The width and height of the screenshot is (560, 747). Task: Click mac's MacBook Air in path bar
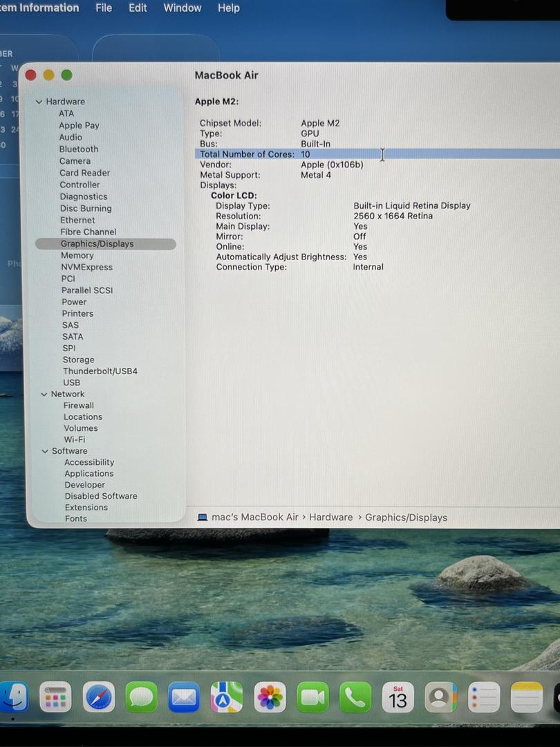[x=254, y=517]
